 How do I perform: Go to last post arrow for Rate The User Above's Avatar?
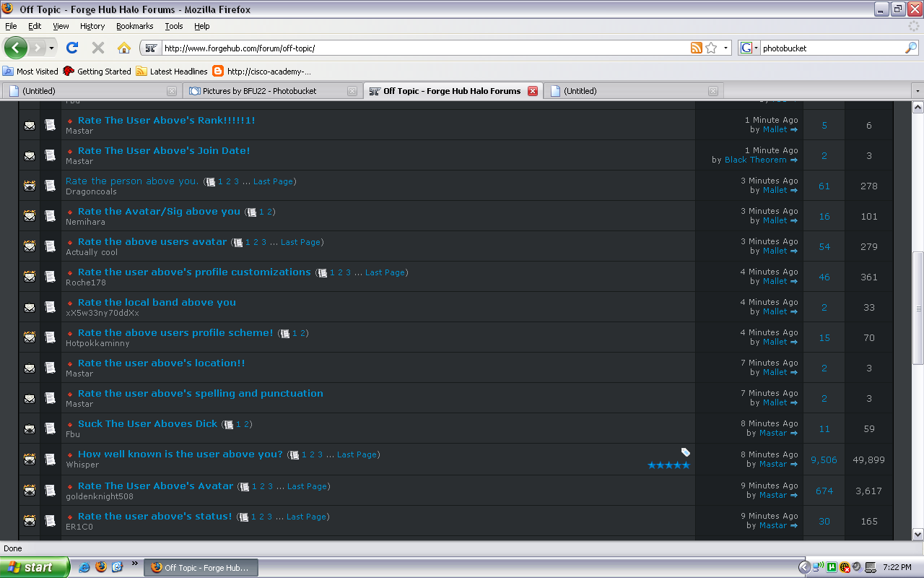click(x=794, y=495)
